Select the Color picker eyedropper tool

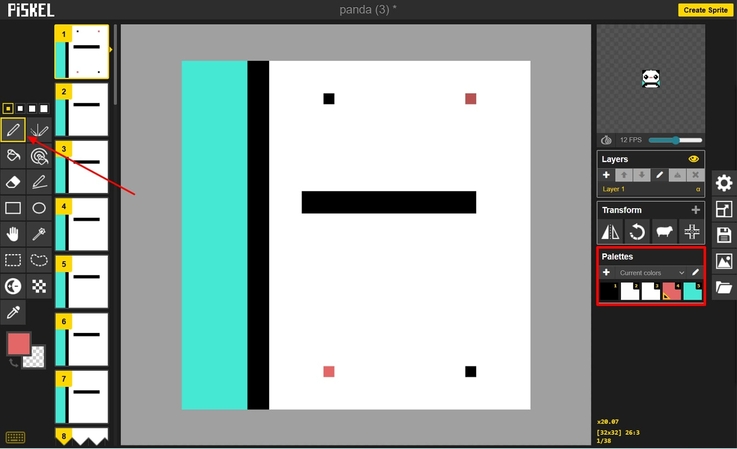coord(13,312)
